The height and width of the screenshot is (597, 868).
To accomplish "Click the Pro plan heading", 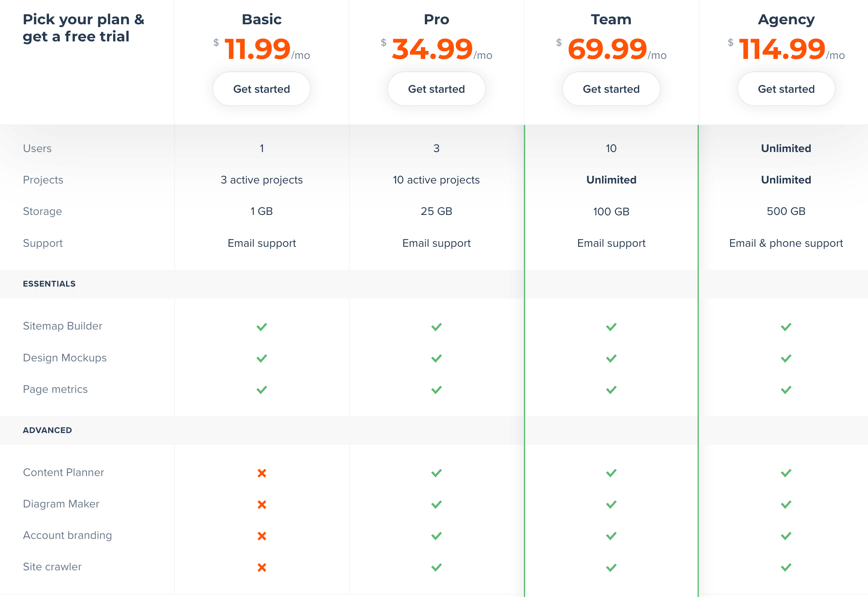I will click(x=436, y=19).
